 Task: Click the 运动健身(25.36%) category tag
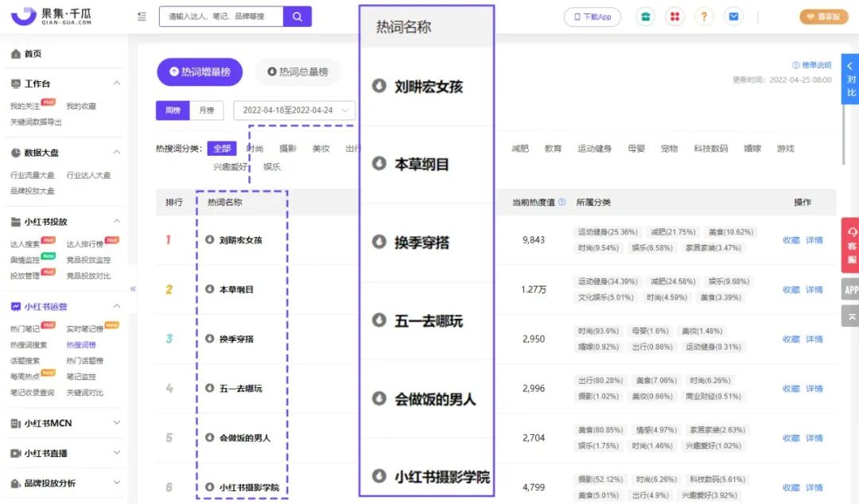click(608, 232)
